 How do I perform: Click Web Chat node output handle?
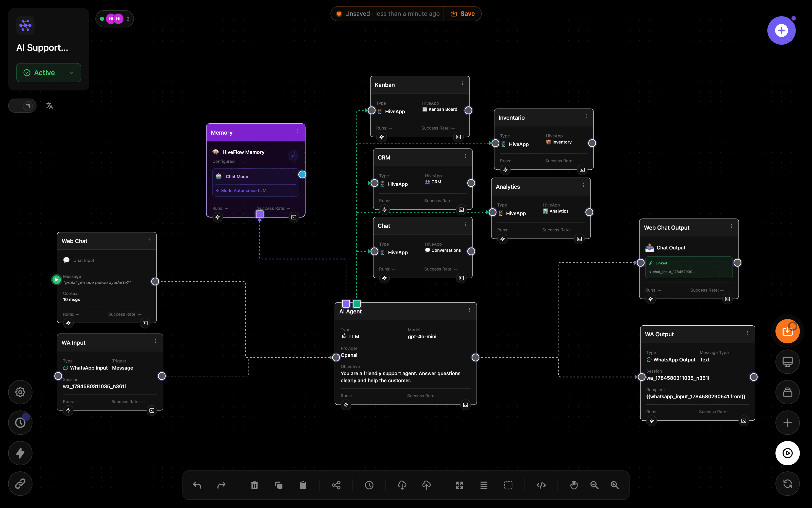point(155,281)
